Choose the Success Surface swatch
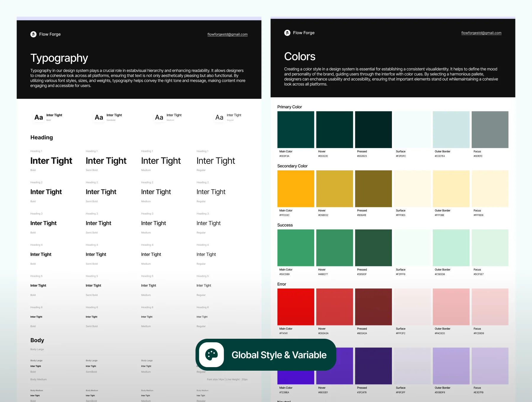532x402 pixels. click(412, 248)
